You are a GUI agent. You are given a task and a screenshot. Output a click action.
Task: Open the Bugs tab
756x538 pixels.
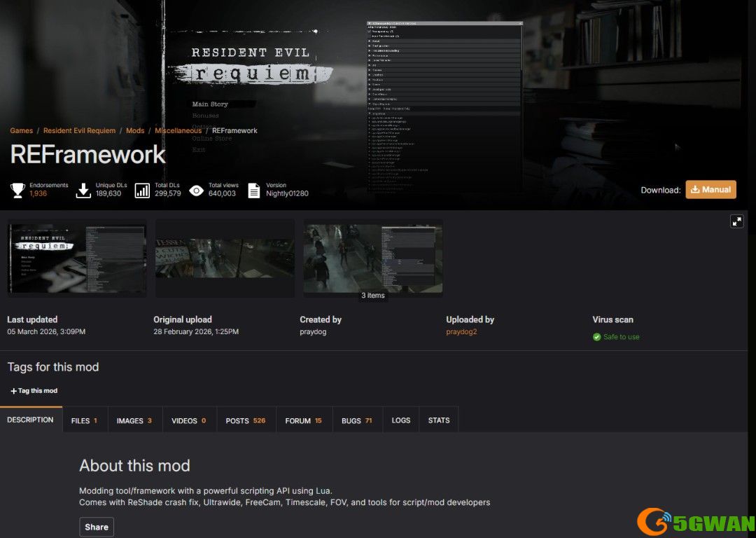coord(357,420)
